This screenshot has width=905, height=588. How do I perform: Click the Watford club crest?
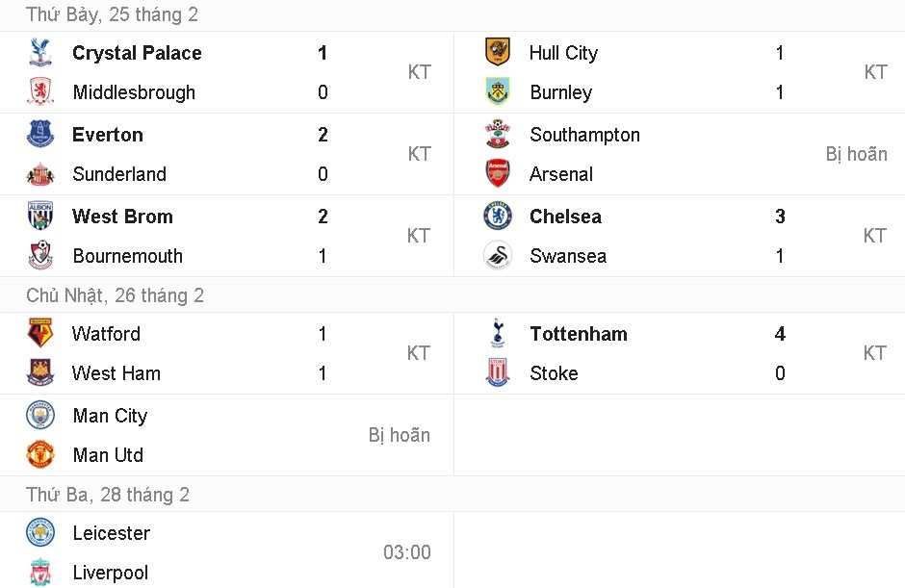pos(40,334)
